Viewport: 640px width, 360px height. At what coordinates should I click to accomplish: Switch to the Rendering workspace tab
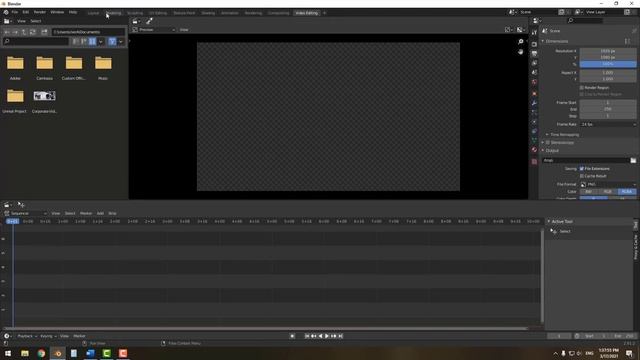point(253,13)
